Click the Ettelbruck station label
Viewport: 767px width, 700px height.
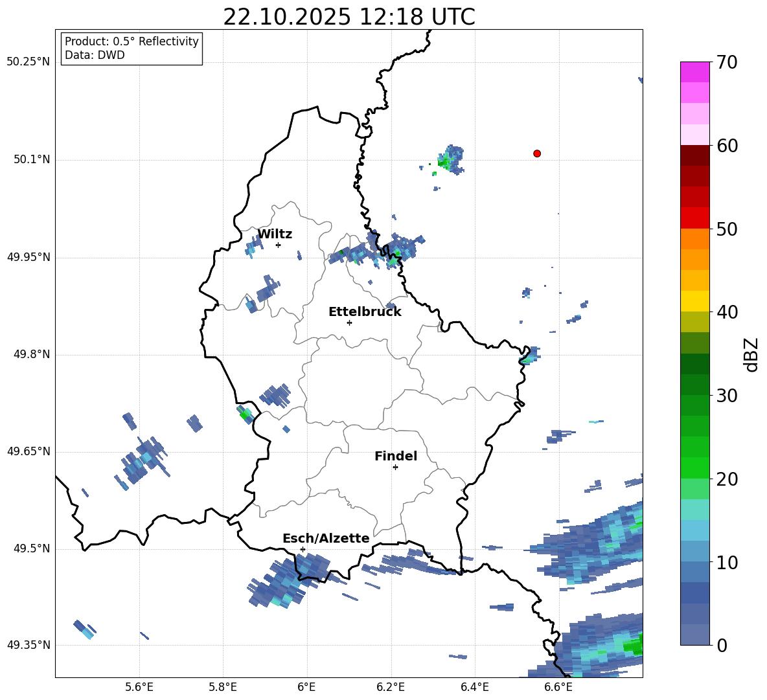click(365, 312)
